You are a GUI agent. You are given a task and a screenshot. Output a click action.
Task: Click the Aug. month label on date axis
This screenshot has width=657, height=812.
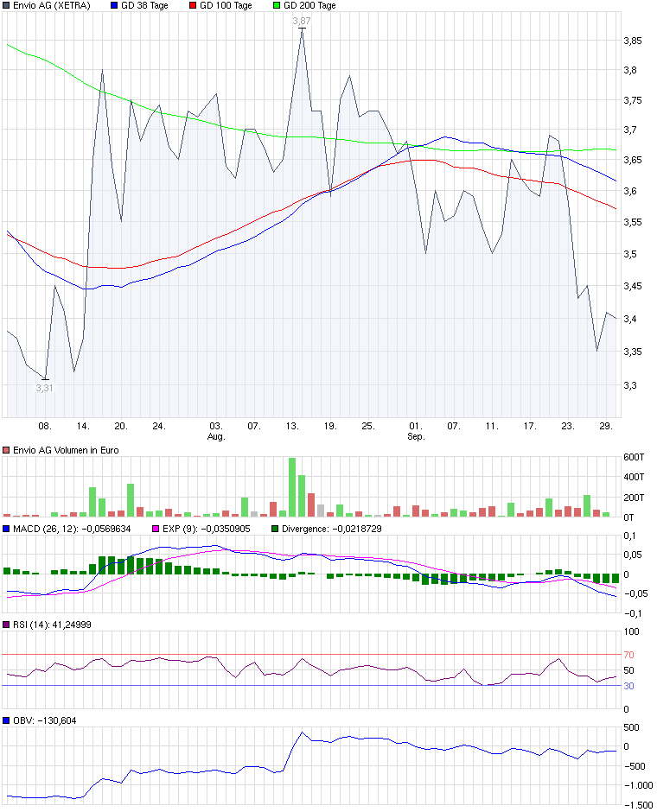coord(216,437)
